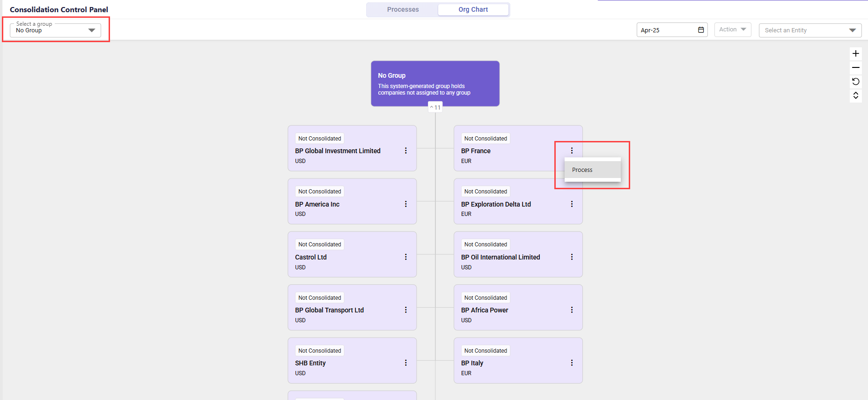
Task: Zoom in with the plus icon
Action: [855, 53]
